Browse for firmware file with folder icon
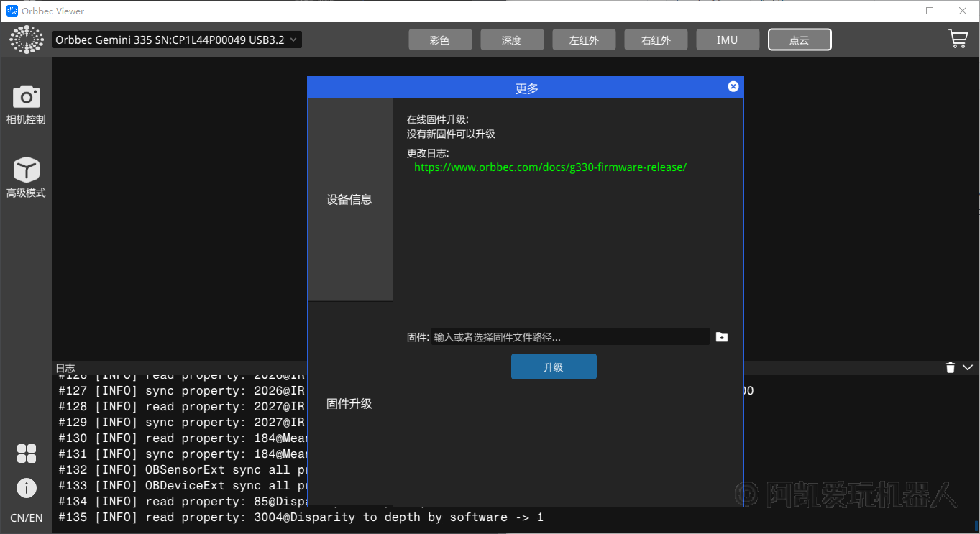The image size is (980, 534). pyautogui.click(x=722, y=337)
